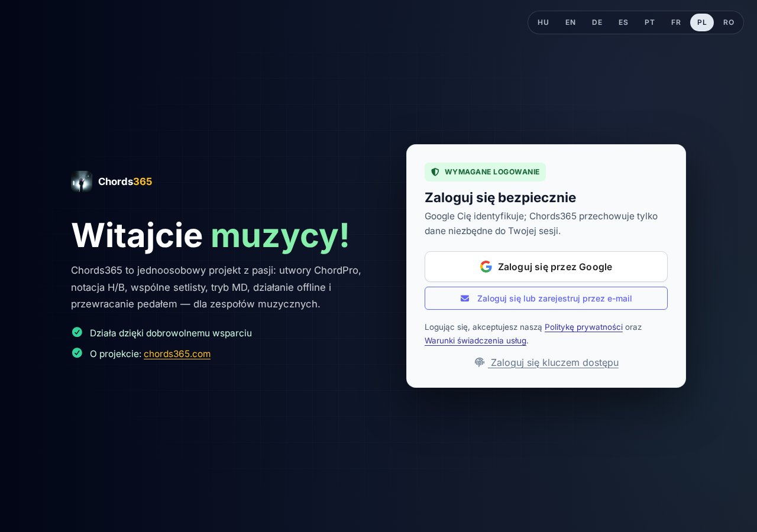Open the chords365.com link

(177, 353)
